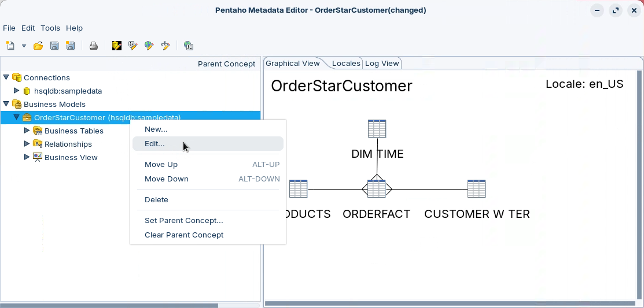This screenshot has width=644, height=308.
Task: Click the globe with list toolbar icon
Action: pyautogui.click(x=188, y=46)
